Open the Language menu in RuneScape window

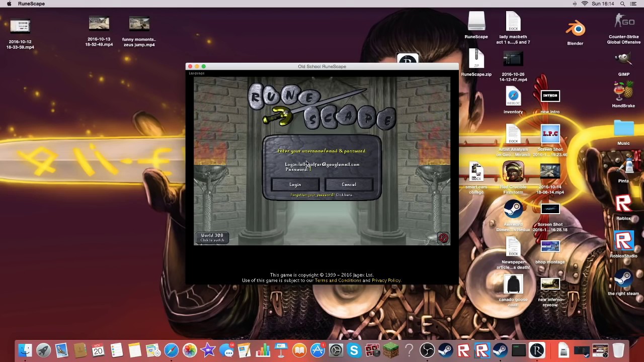pos(197,73)
